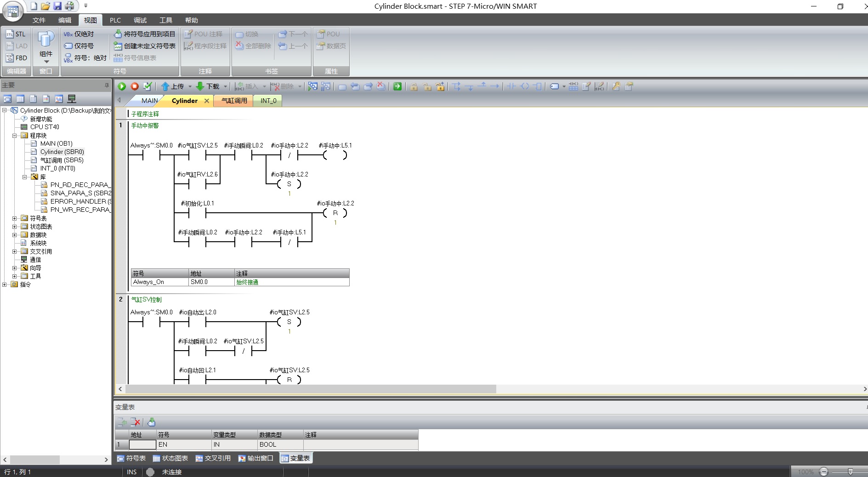This screenshot has height=477, width=868.
Task: Click the green Run PLC icon
Action: [122, 86]
